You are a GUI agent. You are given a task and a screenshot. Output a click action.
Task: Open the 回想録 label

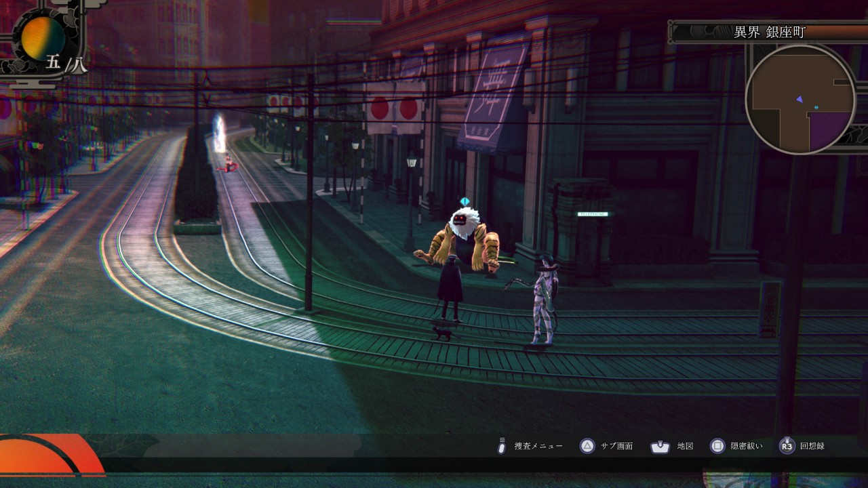click(812, 446)
